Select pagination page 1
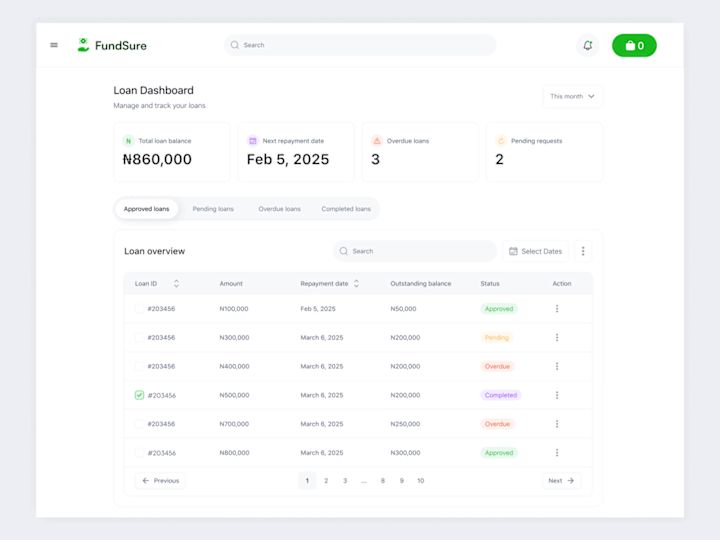This screenshot has height=540, width=720. coord(307,481)
